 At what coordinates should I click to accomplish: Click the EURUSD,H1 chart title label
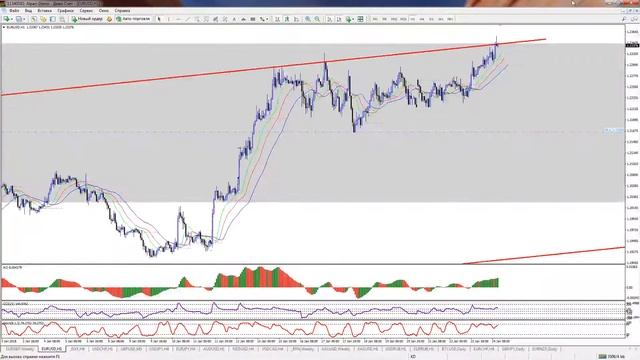coord(39,27)
